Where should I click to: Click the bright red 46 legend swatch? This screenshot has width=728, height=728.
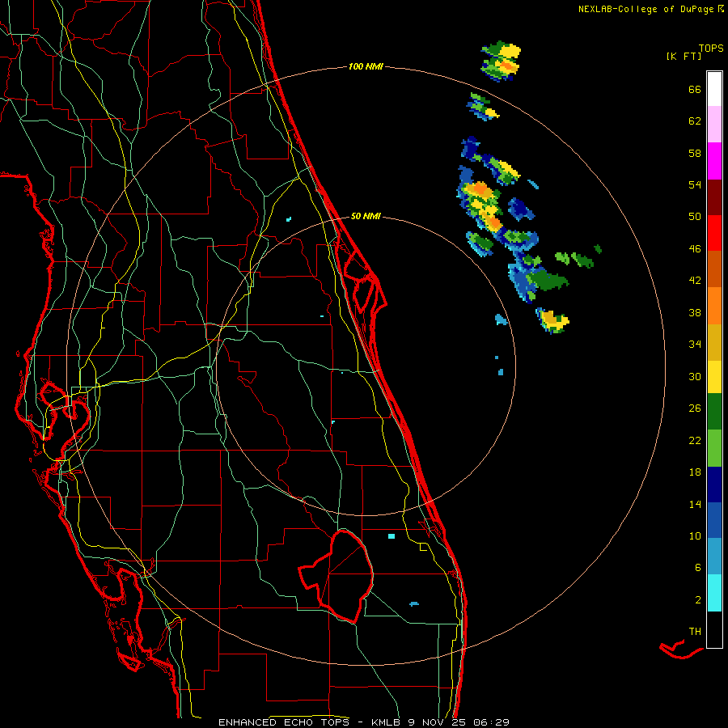(x=714, y=234)
